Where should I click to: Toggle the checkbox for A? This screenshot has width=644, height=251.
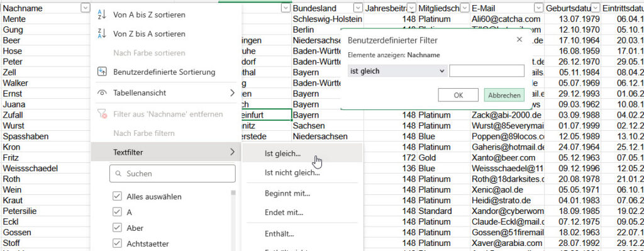click(117, 212)
